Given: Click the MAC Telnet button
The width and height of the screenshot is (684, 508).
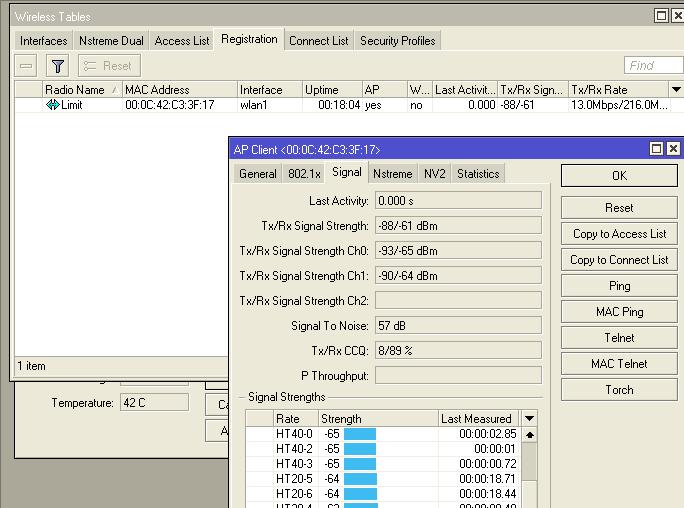Looking at the screenshot, I should coord(619,364).
